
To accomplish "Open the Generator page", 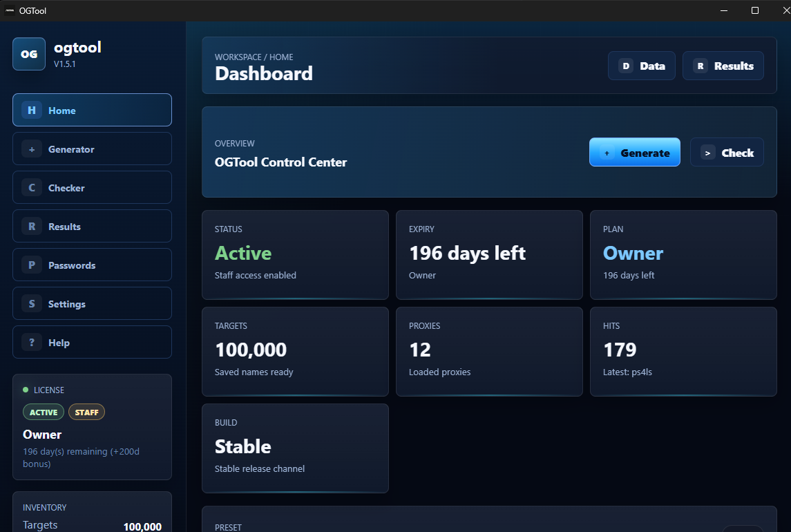I will [93, 149].
